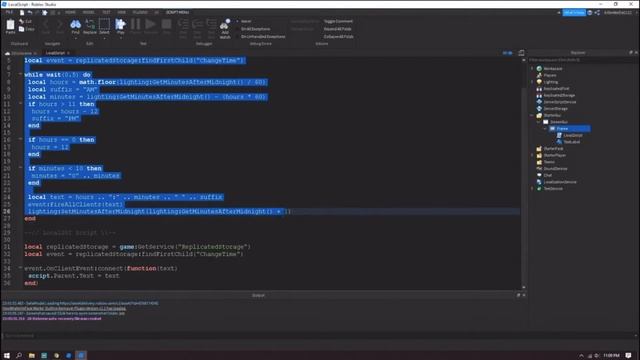Switch to the VIEW ribbon tab

[x=122, y=13]
